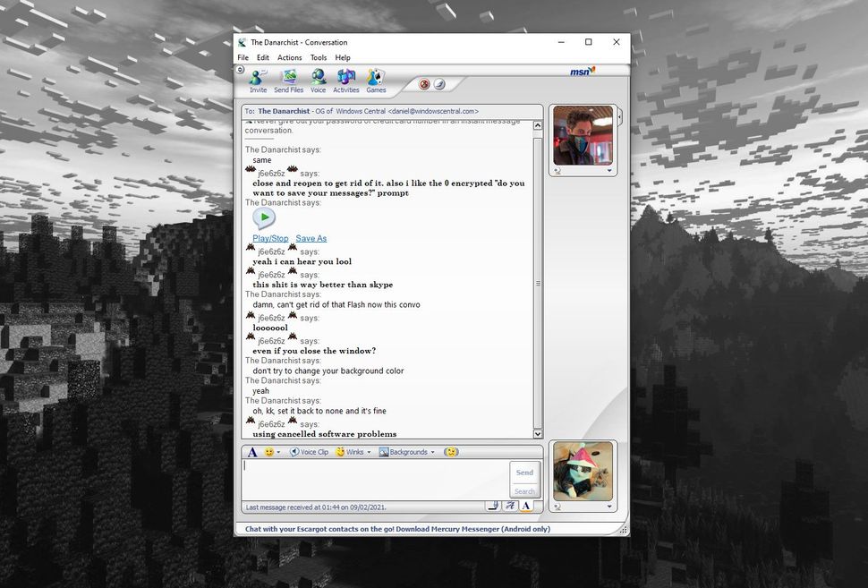The height and width of the screenshot is (588, 868).
Task: Open the Backgrounds dropdown
Action: [407, 452]
